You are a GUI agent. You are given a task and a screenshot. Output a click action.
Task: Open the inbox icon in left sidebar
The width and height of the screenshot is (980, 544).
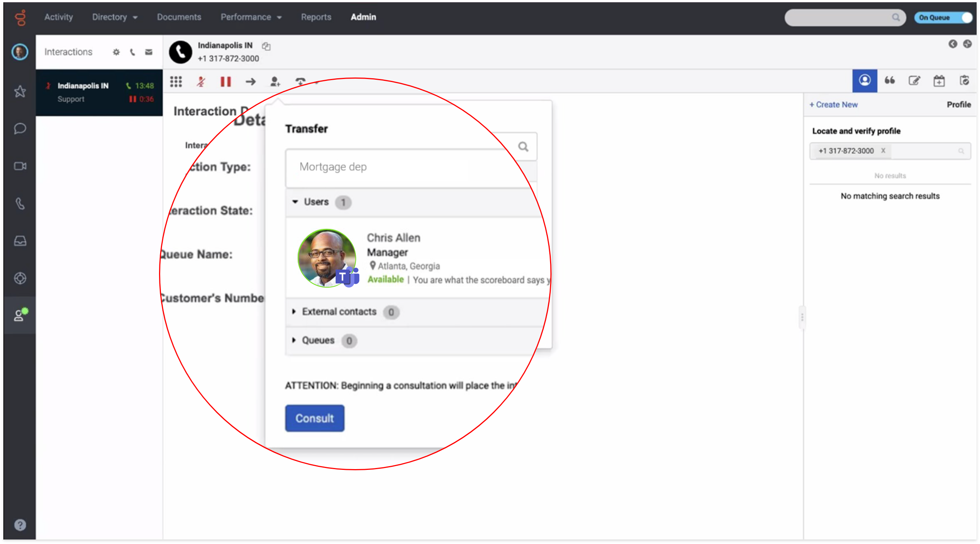pos(20,241)
